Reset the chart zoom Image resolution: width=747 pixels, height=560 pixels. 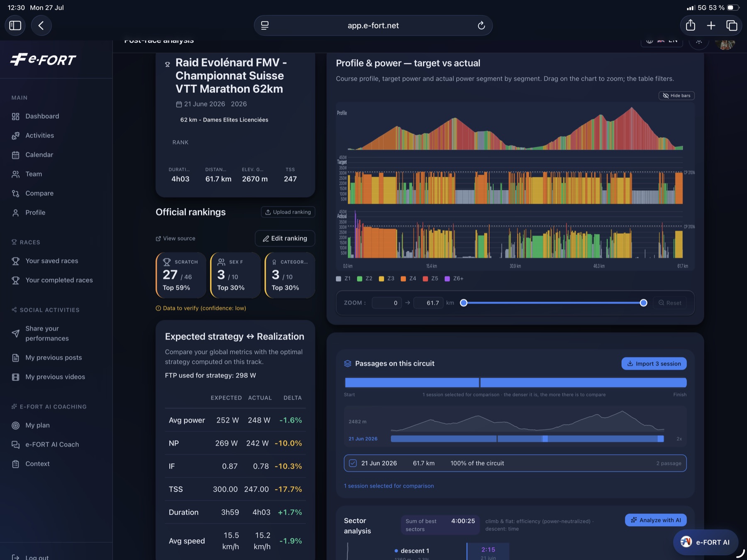(670, 303)
